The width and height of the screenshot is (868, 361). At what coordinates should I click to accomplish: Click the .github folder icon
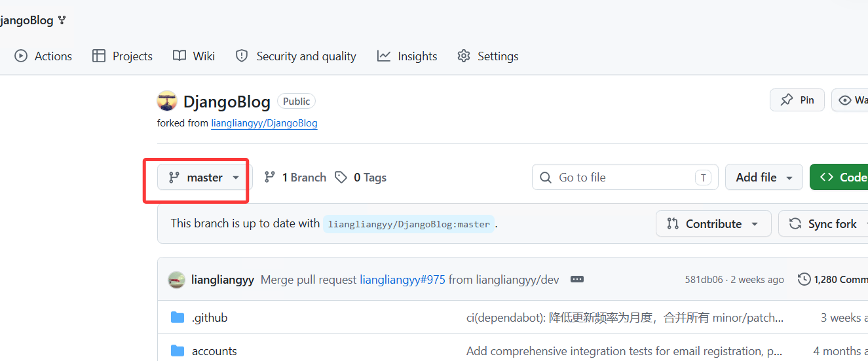click(x=178, y=318)
